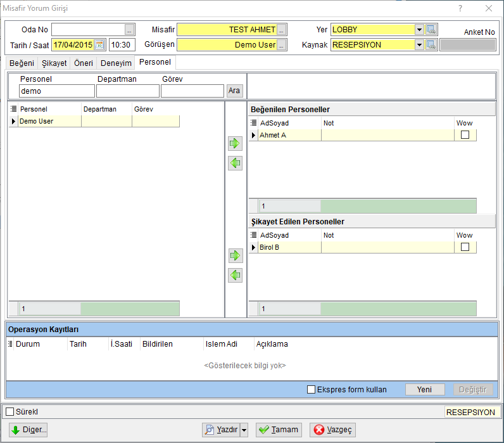This screenshot has width=504, height=443.
Task: Switch to the Deneyim tab
Action: click(x=116, y=63)
